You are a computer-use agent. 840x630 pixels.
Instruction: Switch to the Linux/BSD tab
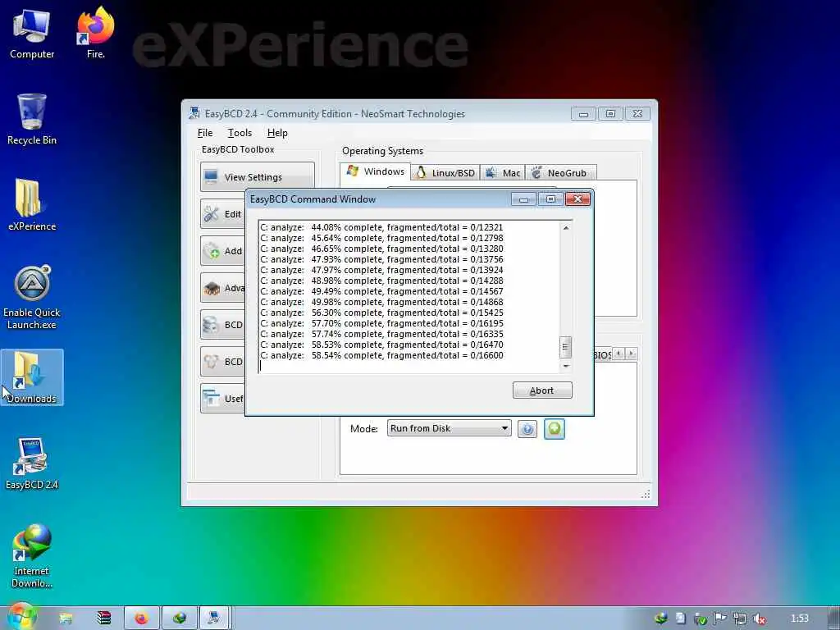pyautogui.click(x=445, y=173)
